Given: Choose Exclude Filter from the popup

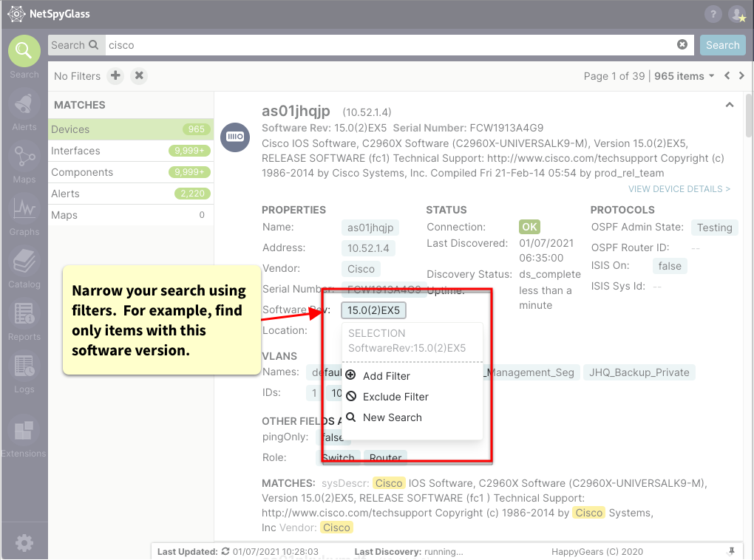Looking at the screenshot, I should [x=395, y=397].
